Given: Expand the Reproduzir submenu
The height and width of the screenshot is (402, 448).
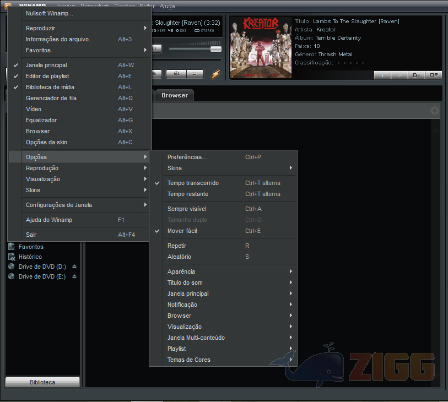Looking at the screenshot, I should [79, 28].
